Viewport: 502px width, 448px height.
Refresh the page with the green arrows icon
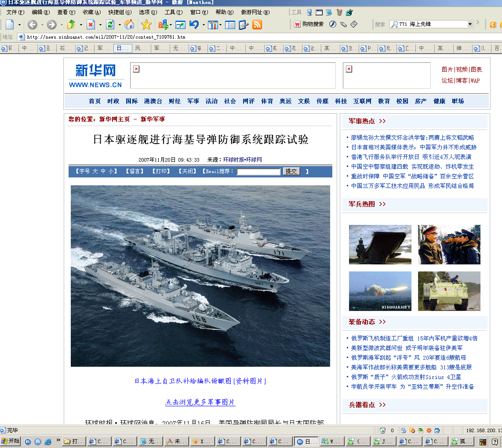coord(110,25)
